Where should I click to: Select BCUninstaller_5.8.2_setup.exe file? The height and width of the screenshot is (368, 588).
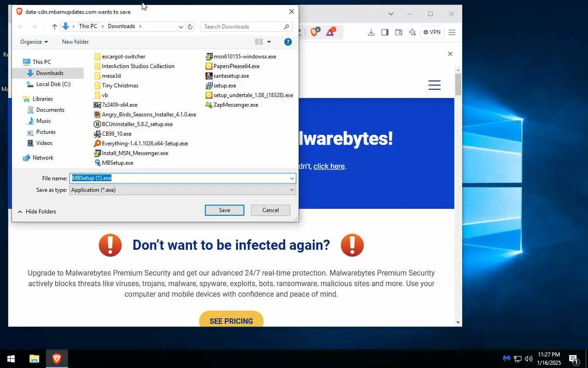(x=134, y=124)
